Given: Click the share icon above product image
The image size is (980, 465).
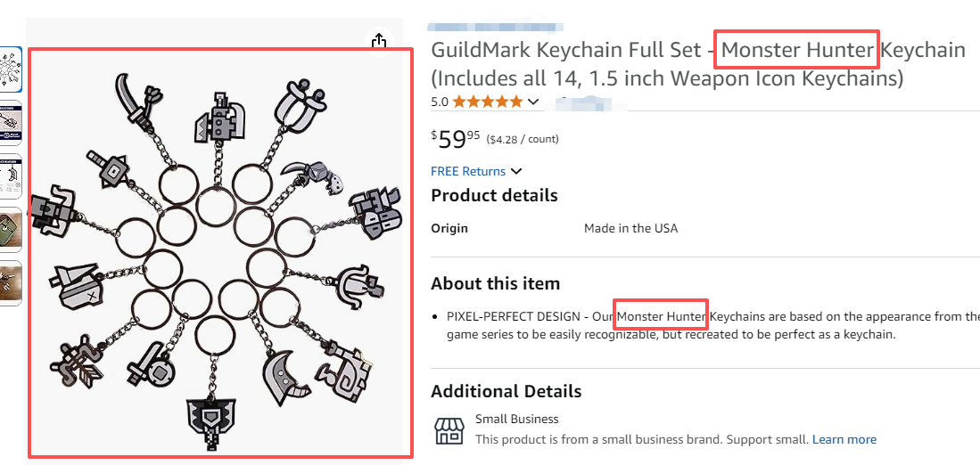Looking at the screenshot, I should click(x=379, y=41).
